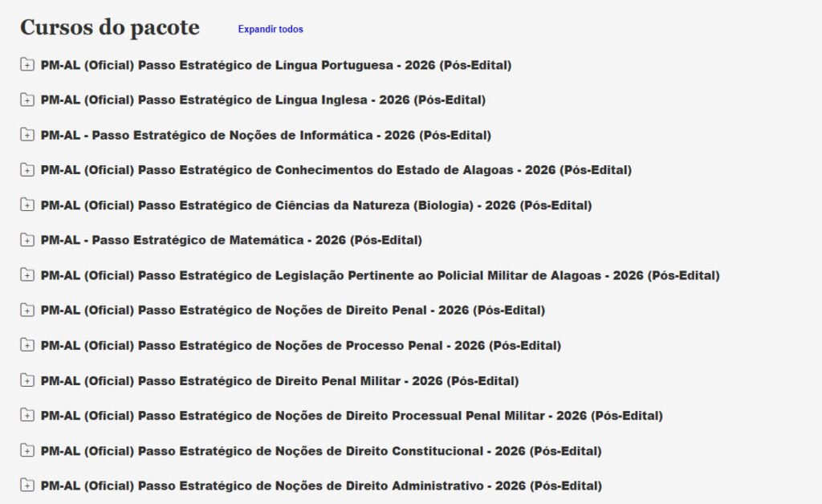Viewport: 822px width, 504px height.
Task: Expand the Língua Inglesa course entry
Action: coord(28,100)
